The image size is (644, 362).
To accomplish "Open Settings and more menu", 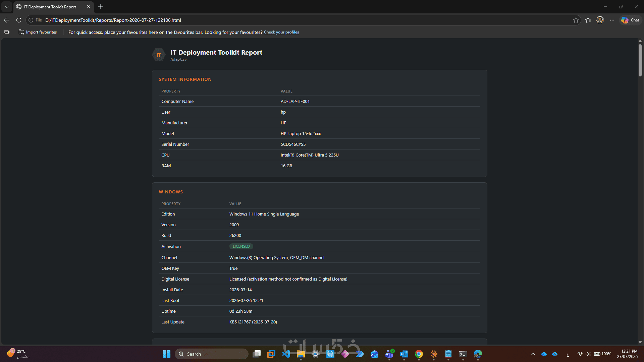I will pyautogui.click(x=612, y=20).
